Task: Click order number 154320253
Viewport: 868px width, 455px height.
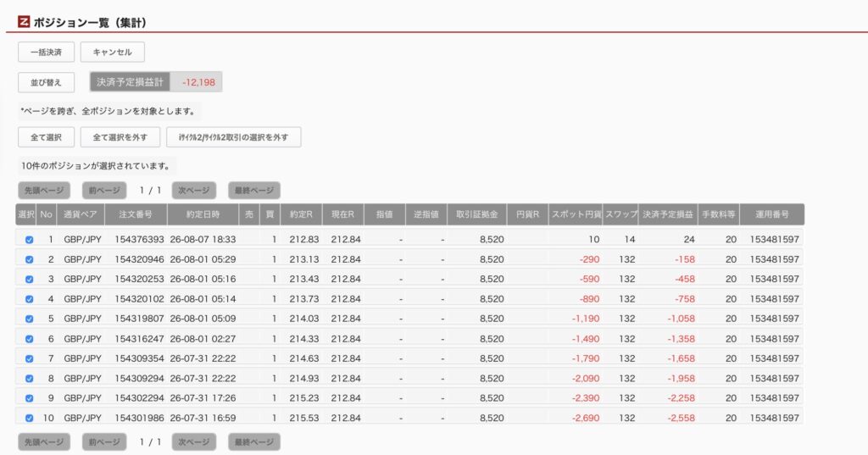Action: tap(140, 279)
